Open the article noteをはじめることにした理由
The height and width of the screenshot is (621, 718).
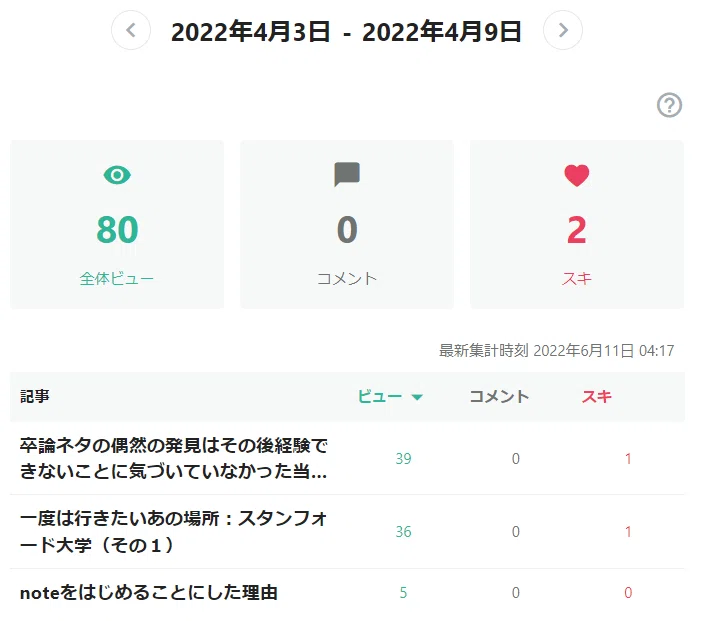149,593
